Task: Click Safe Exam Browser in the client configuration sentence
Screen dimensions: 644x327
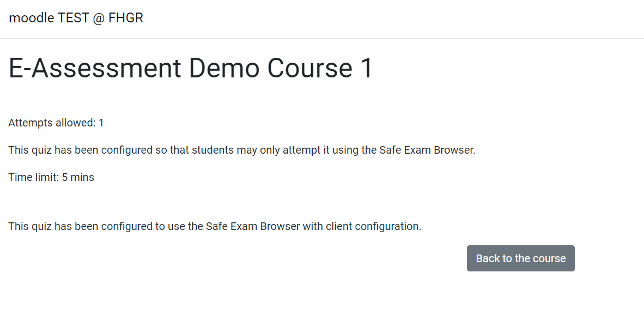Action: pyautogui.click(x=253, y=226)
